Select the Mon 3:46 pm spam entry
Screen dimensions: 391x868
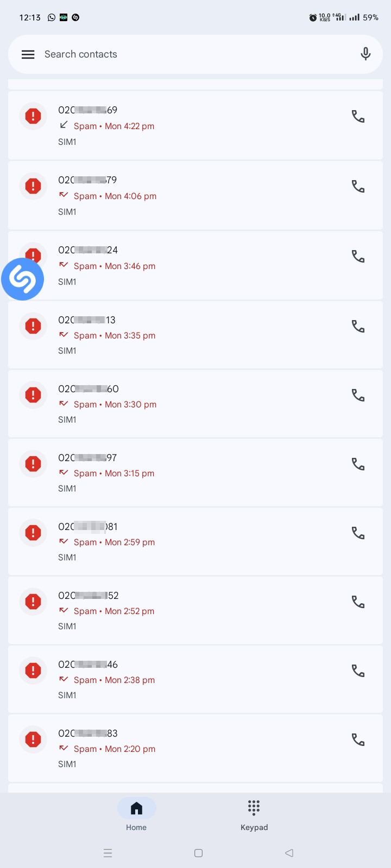[x=195, y=266]
